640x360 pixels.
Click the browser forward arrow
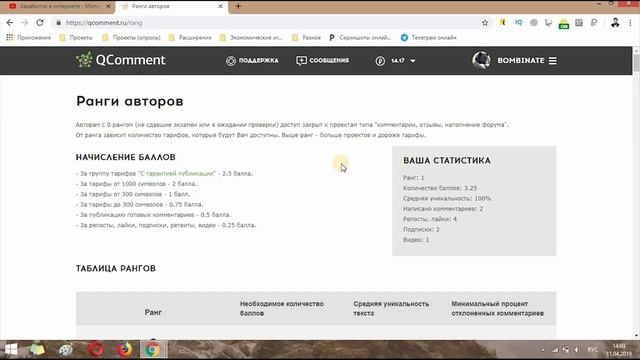tap(24, 23)
